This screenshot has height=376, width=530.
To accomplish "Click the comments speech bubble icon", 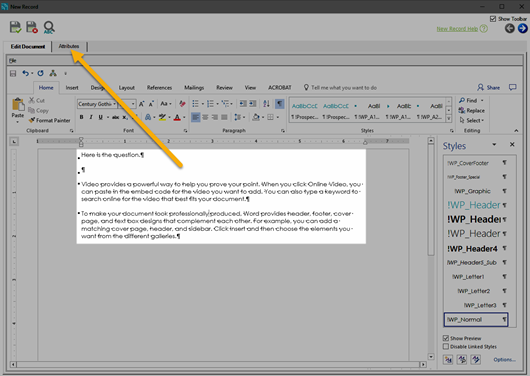I will tap(513, 87).
